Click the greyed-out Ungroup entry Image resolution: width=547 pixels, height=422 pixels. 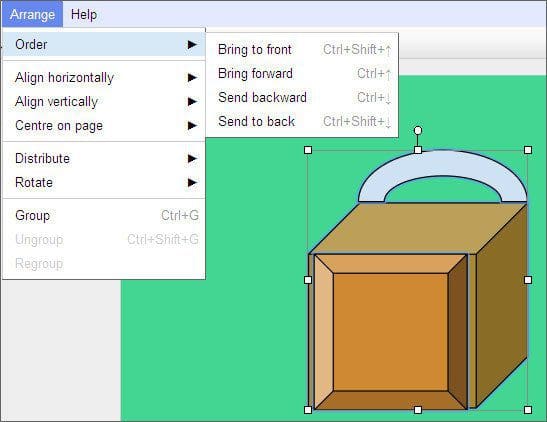(104, 239)
